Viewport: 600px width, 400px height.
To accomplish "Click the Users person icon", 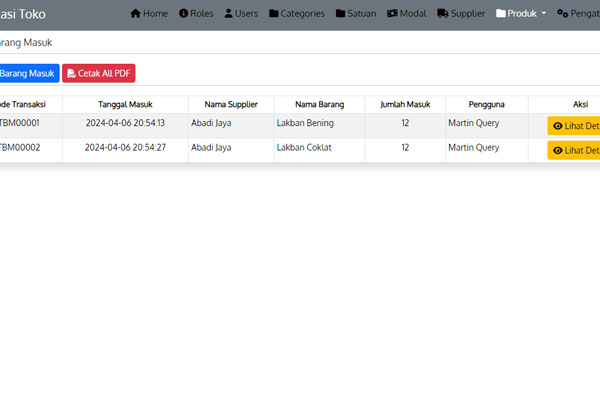I will [x=228, y=13].
